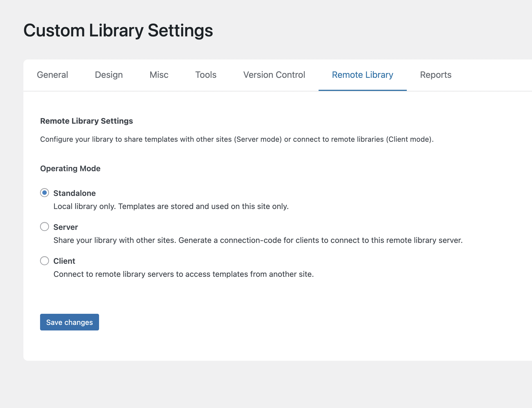Image resolution: width=532 pixels, height=408 pixels.
Task: Click the "Share your library" description text
Action: (x=258, y=240)
